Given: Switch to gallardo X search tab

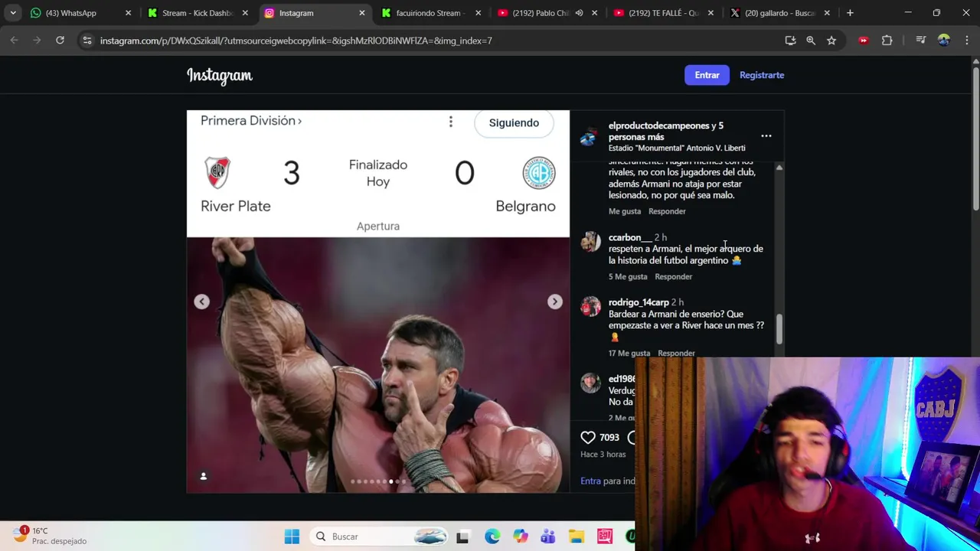Looking at the screenshot, I should pos(780,13).
